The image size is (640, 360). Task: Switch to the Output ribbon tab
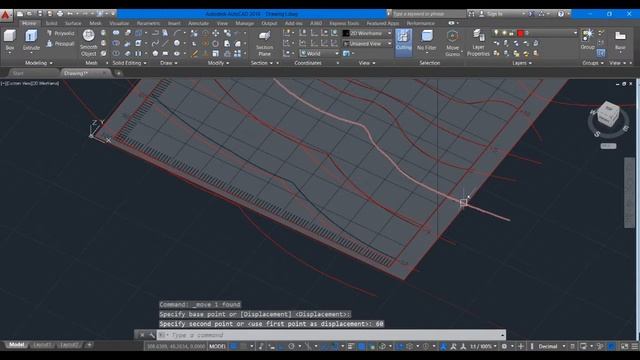269,24
